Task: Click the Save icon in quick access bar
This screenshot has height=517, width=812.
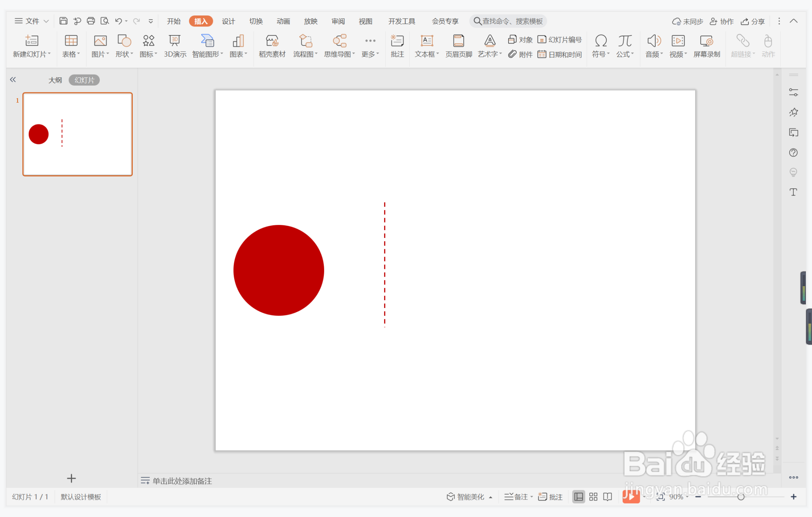Action: (63, 21)
